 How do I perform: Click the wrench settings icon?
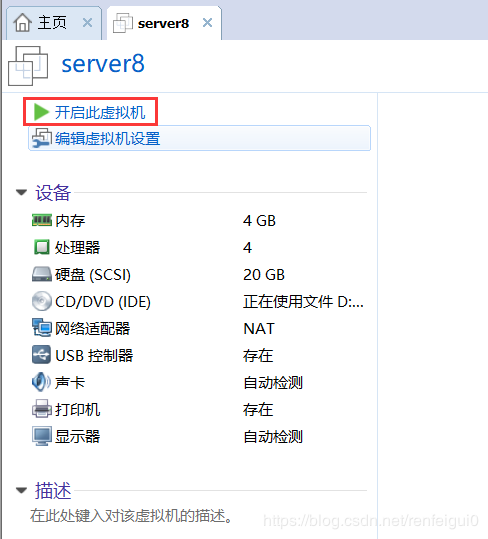coord(42,139)
